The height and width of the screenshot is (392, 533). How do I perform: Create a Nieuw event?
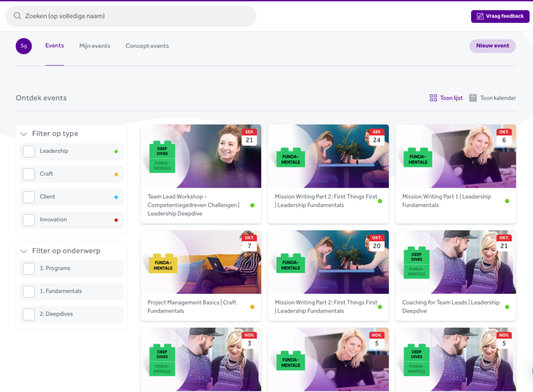pos(492,46)
